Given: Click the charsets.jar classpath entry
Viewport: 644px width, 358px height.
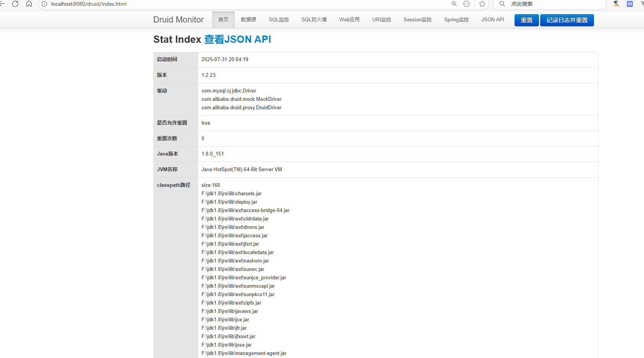Looking at the screenshot, I should (x=232, y=193).
